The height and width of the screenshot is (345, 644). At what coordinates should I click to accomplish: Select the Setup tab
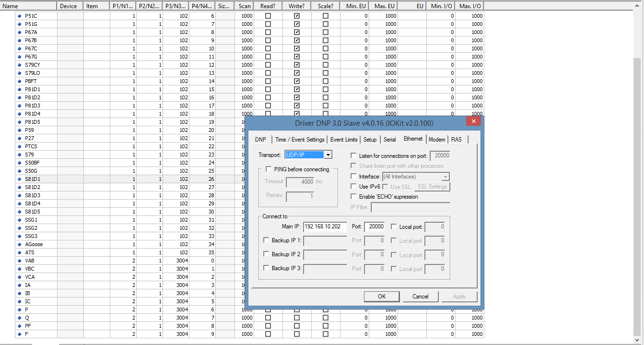[x=370, y=140]
